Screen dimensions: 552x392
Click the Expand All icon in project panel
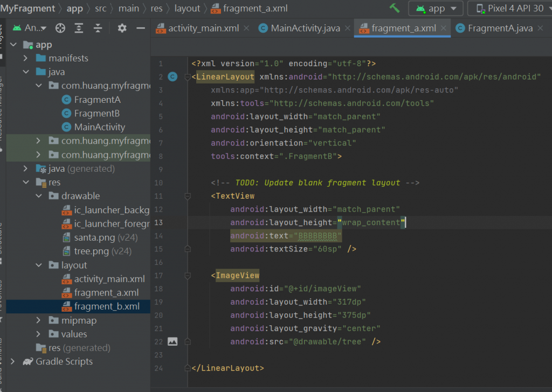click(x=79, y=28)
